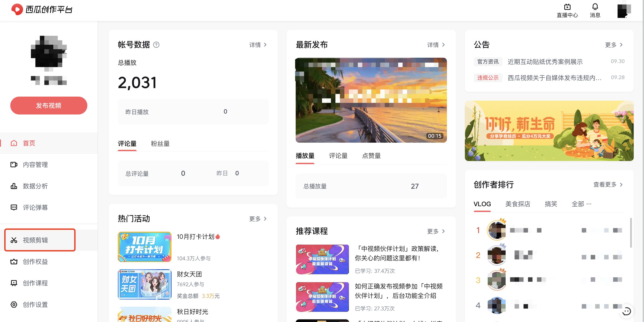Click the 消息 notification bell
This screenshot has height=322, width=644.
click(595, 7)
